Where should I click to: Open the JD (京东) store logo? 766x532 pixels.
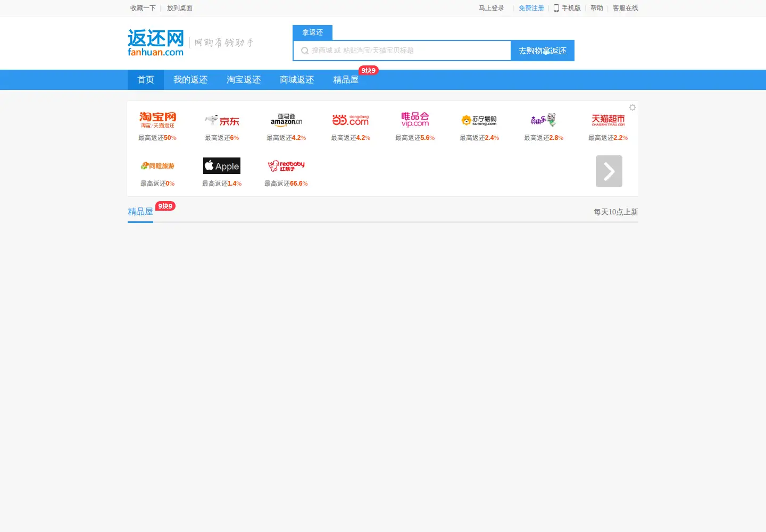click(x=222, y=120)
